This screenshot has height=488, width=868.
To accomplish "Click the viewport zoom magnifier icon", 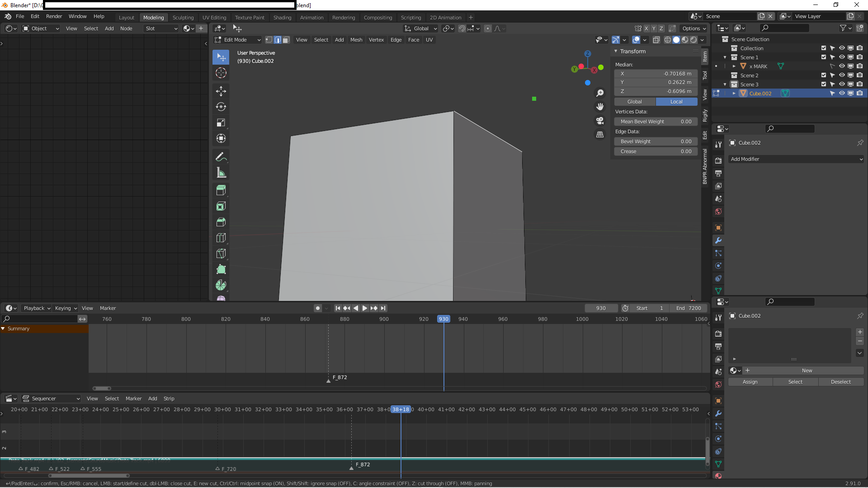I will tap(600, 93).
